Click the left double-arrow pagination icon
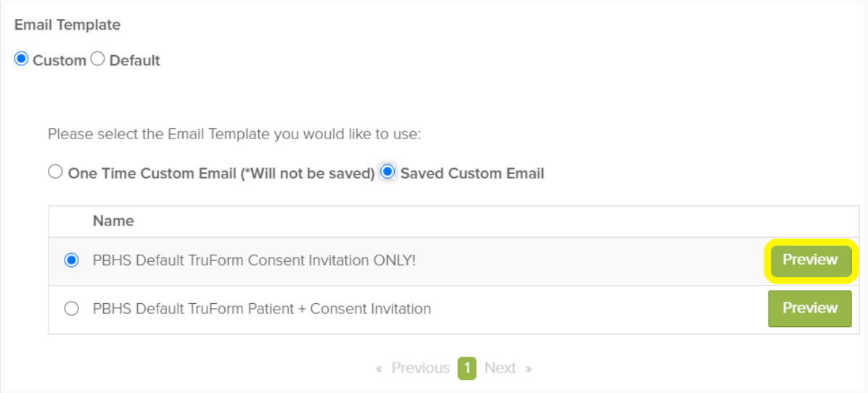This screenshot has height=393, width=868. [x=379, y=369]
